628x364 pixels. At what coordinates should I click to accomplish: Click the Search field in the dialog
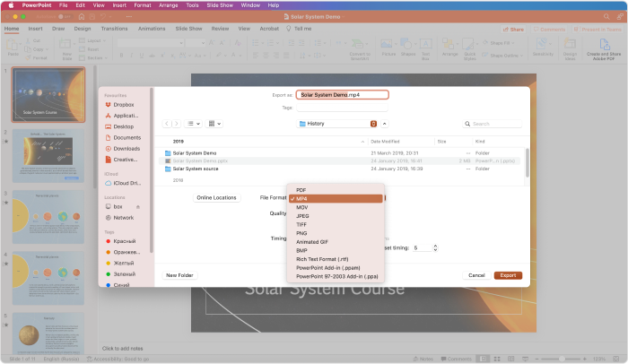493,124
